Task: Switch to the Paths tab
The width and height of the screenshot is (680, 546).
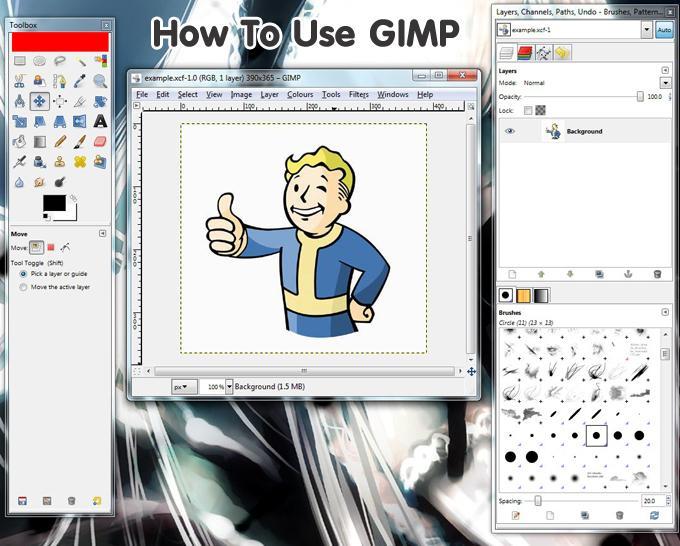Action: tap(543, 53)
